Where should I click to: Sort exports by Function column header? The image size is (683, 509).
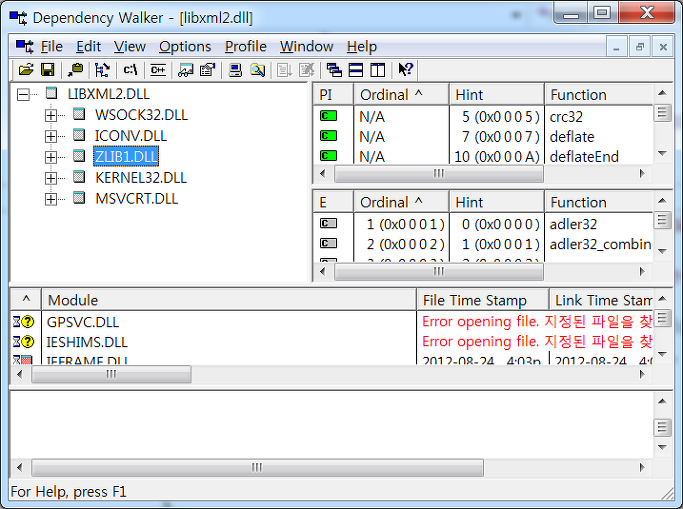598,202
